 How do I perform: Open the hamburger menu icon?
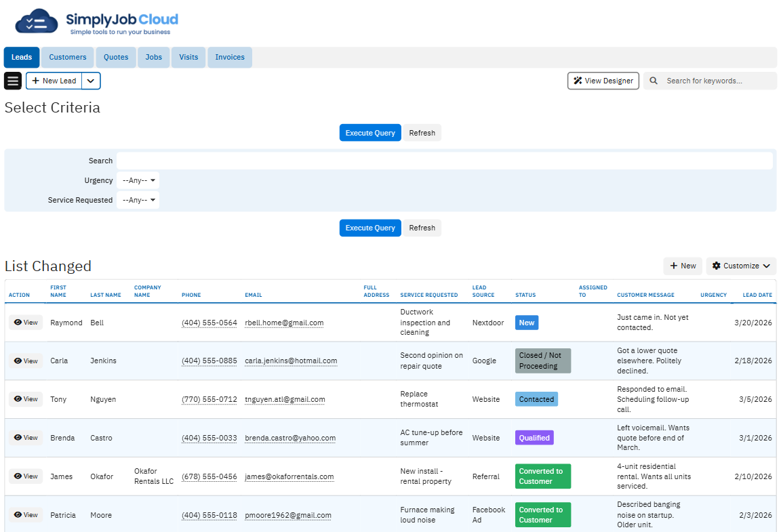click(x=13, y=81)
